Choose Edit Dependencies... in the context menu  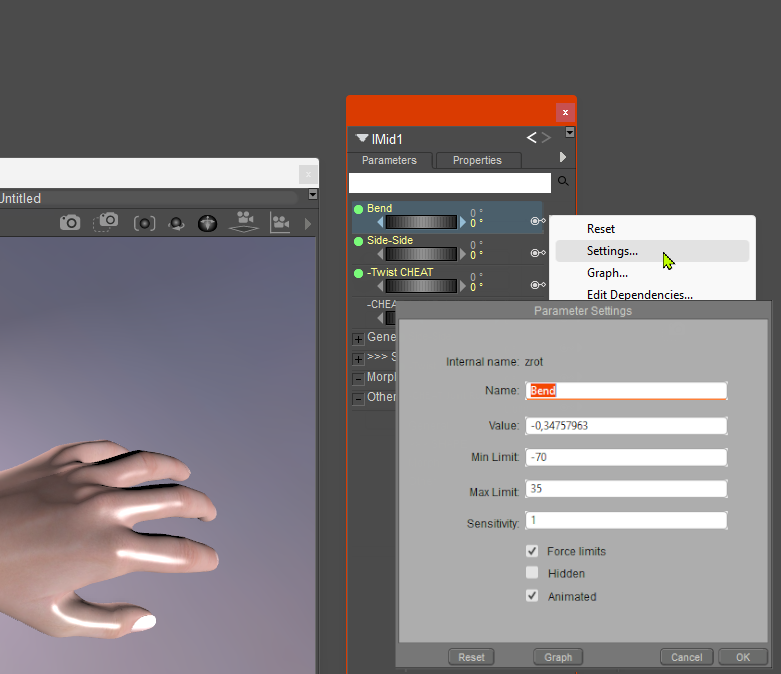(x=652, y=294)
